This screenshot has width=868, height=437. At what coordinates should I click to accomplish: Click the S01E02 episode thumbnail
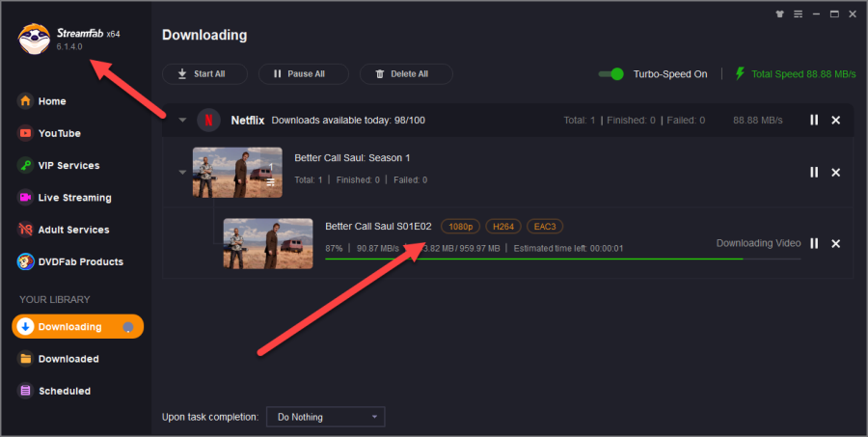click(x=268, y=243)
